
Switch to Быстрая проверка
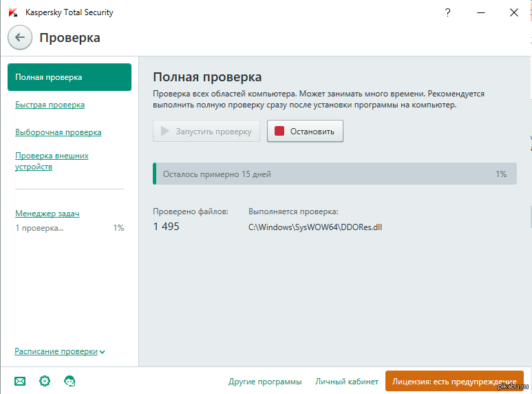click(x=50, y=105)
